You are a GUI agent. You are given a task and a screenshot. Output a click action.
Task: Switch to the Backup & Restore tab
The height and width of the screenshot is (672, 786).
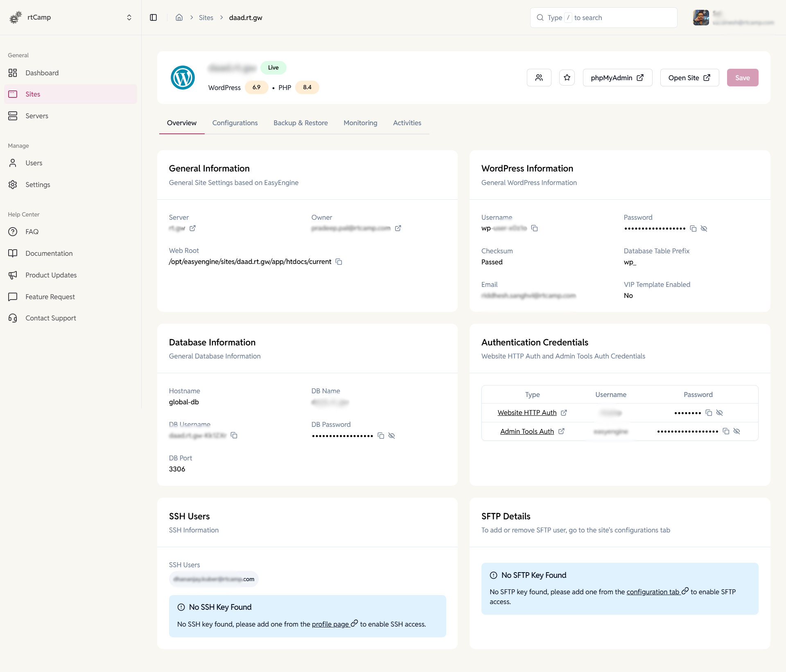(300, 123)
